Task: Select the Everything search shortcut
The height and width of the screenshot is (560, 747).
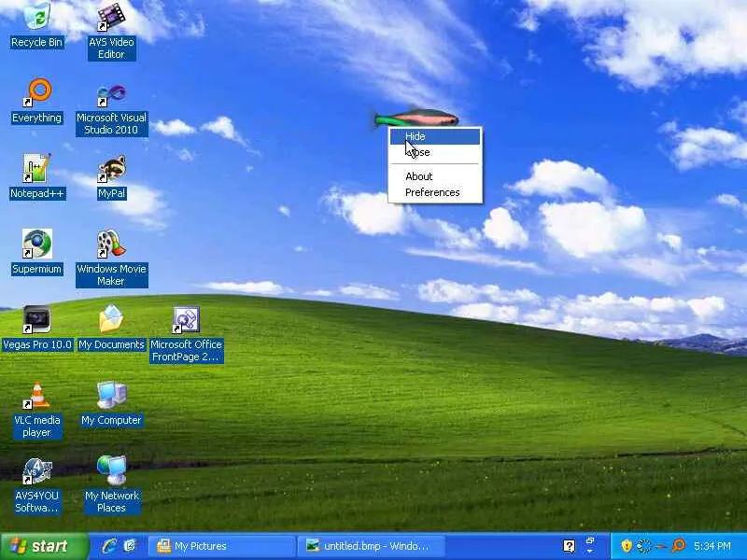Action: click(x=36, y=102)
